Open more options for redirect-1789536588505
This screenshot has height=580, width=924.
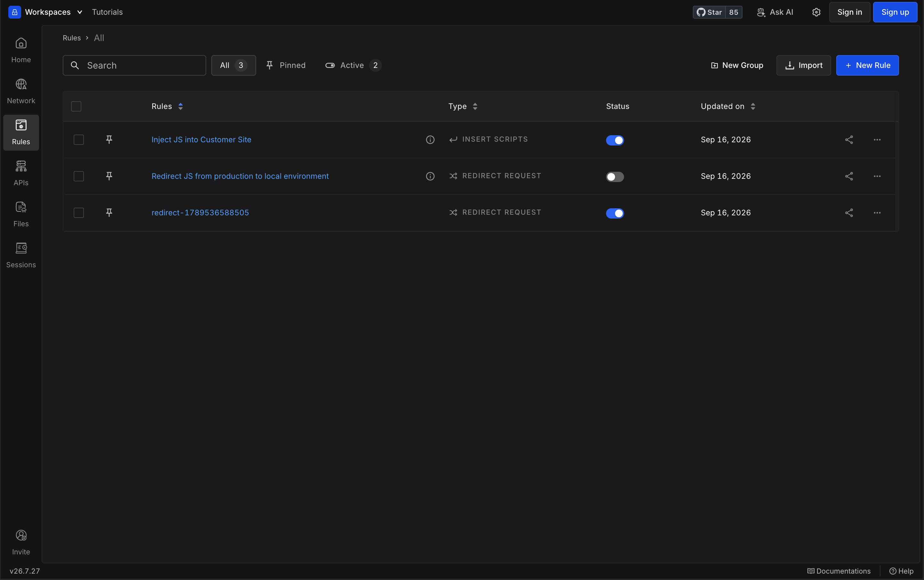pyautogui.click(x=877, y=212)
